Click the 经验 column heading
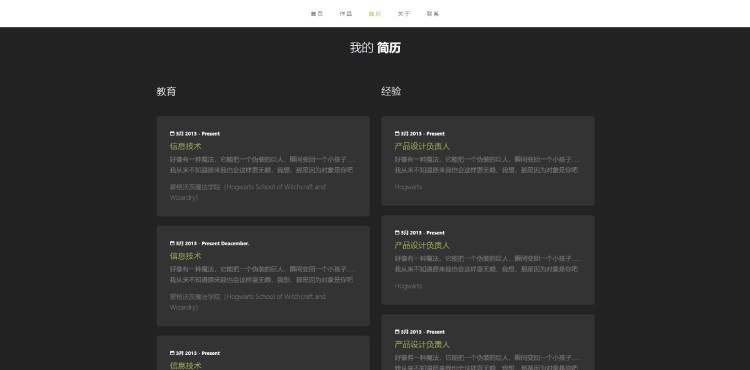This screenshot has width=750, height=370. tap(391, 91)
